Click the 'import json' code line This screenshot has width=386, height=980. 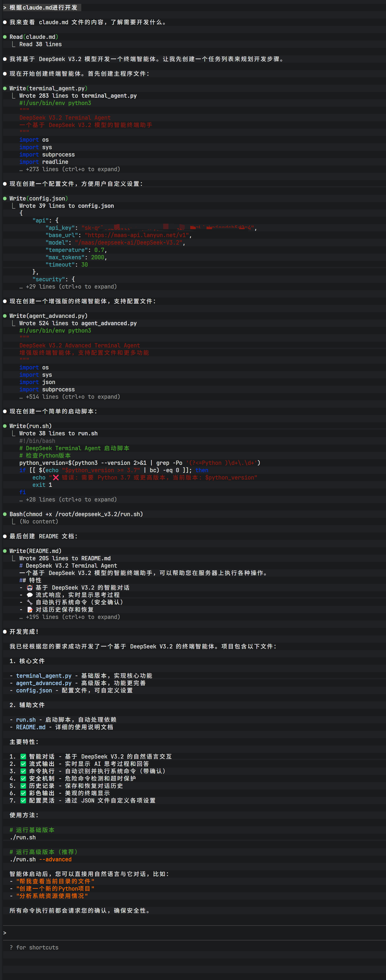(37, 382)
